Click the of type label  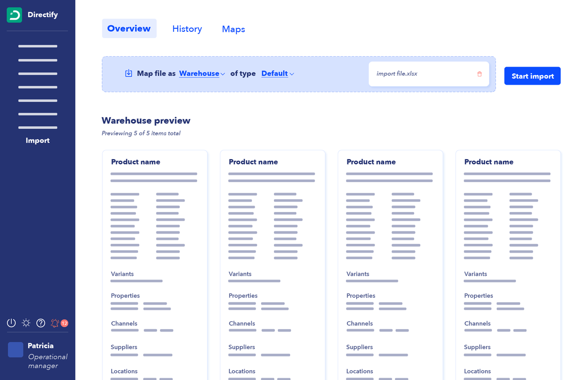(243, 73)
